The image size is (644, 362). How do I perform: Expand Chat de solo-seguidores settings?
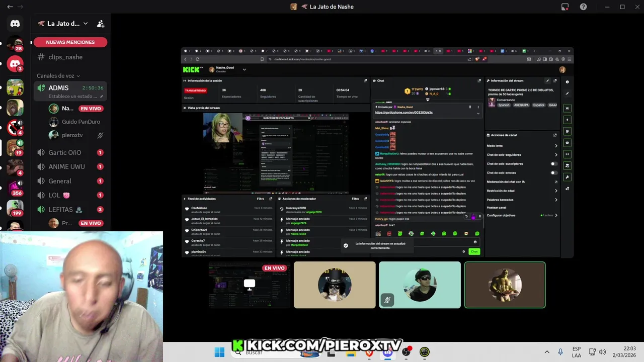point(522,154)
